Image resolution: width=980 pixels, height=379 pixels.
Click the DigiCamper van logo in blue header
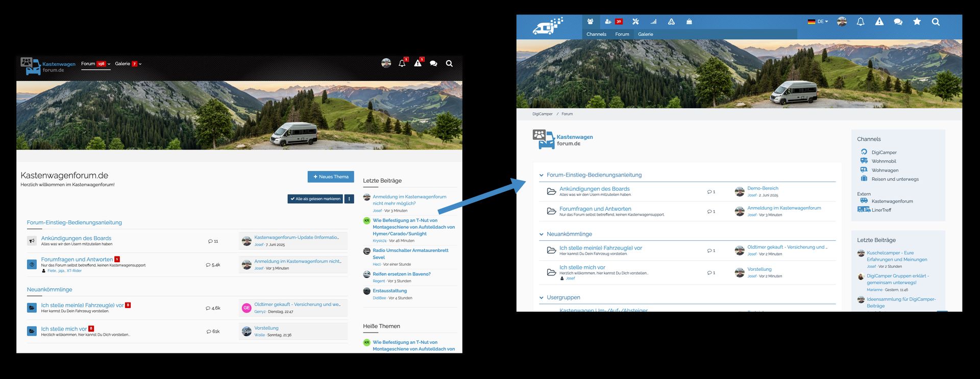click(x=548, y=26)
